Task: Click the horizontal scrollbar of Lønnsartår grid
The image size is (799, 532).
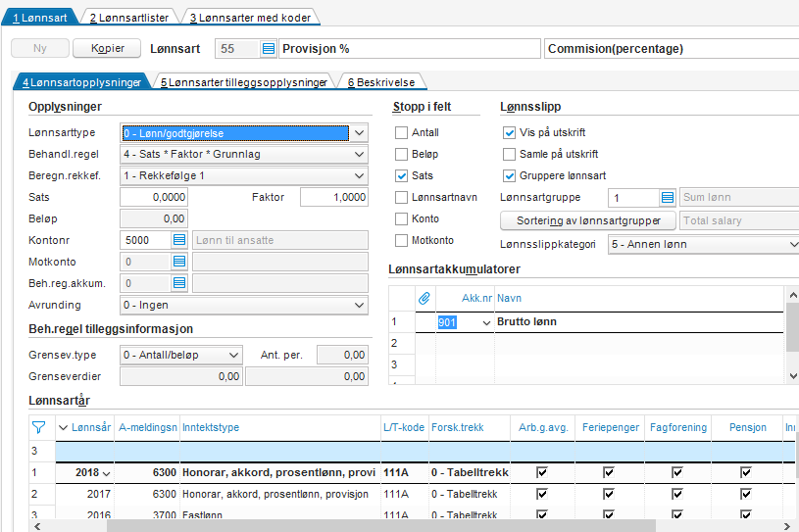Action: (x=381, y=525)
